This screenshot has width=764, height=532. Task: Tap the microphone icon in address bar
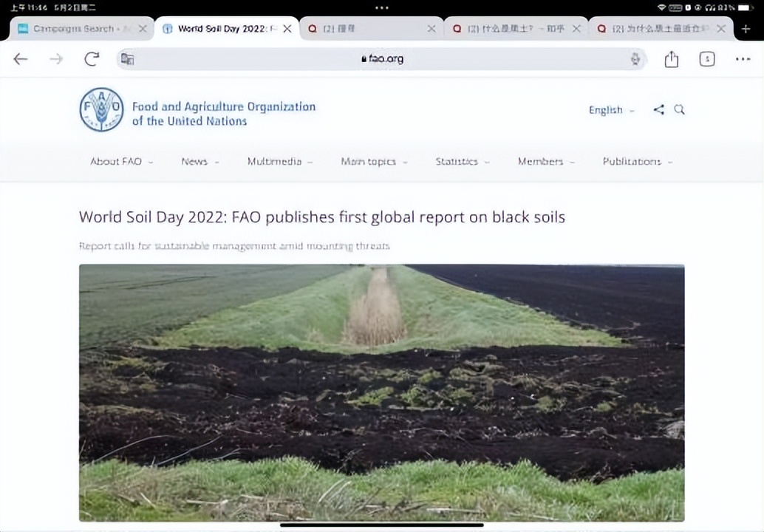[x=635, y=59]
